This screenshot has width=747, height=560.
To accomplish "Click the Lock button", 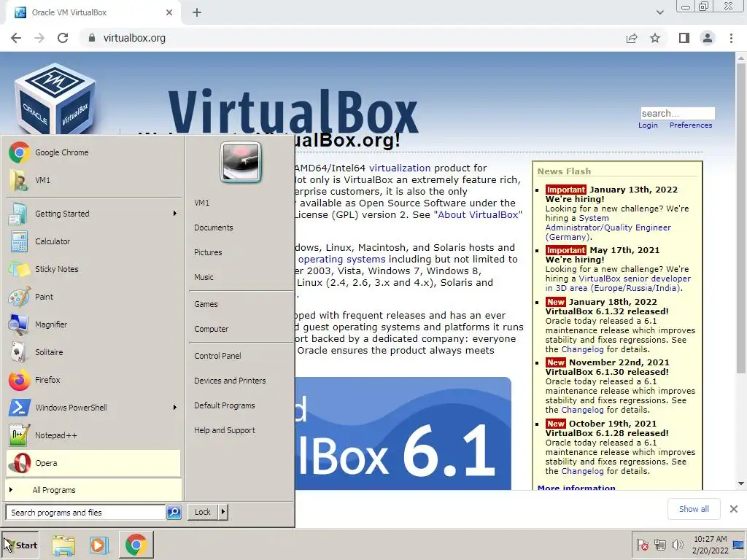I will pos(203,512).
